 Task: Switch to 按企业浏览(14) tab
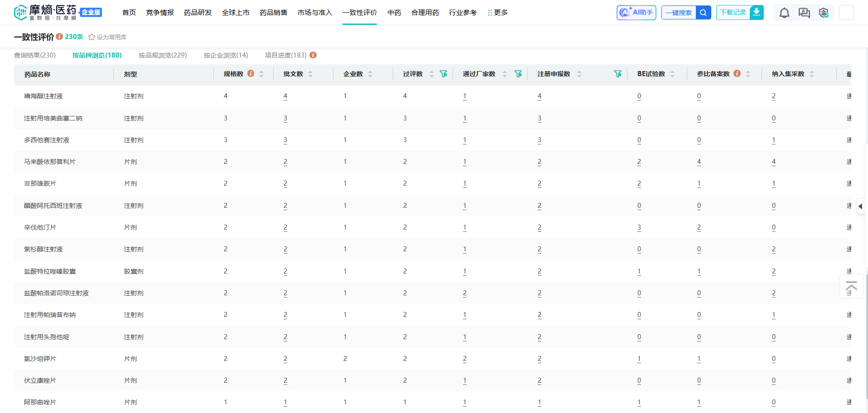(x=226, y=55)
